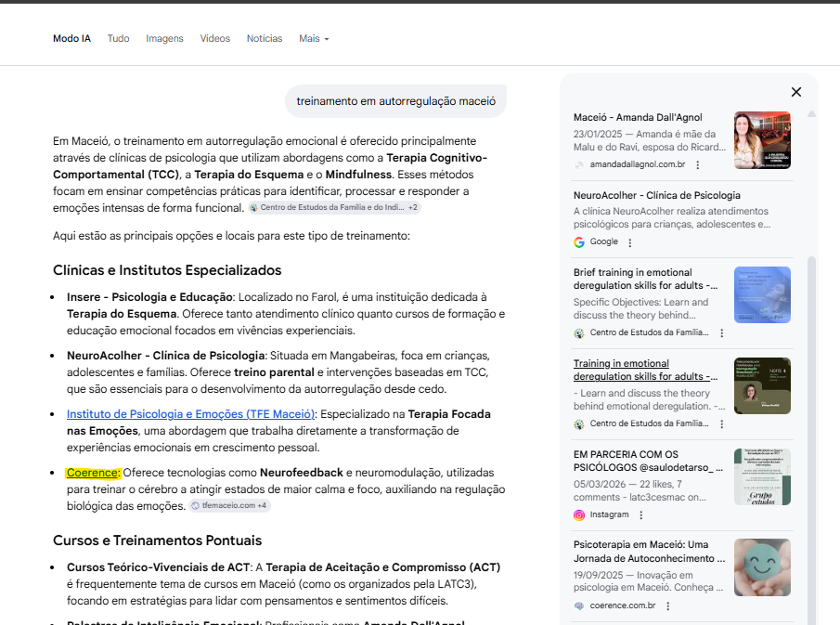Open options for Instagram result

click(641, 515)
